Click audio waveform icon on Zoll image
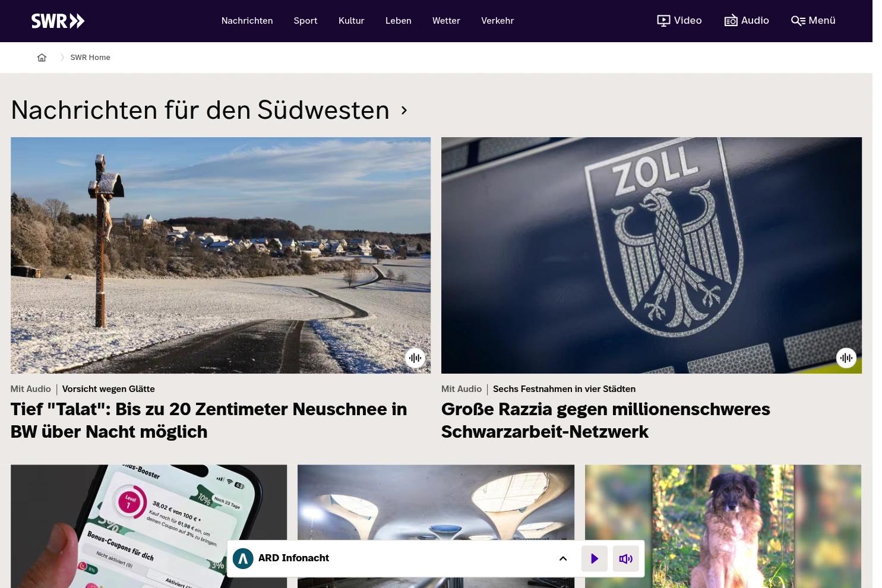This screenshot has height=588, width=882. click(846, 358)
